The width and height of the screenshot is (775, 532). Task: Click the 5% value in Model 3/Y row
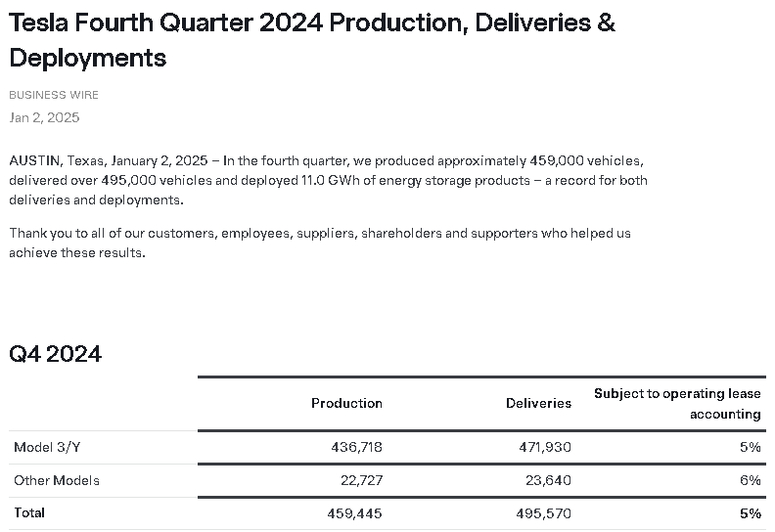tap(751, 447)
